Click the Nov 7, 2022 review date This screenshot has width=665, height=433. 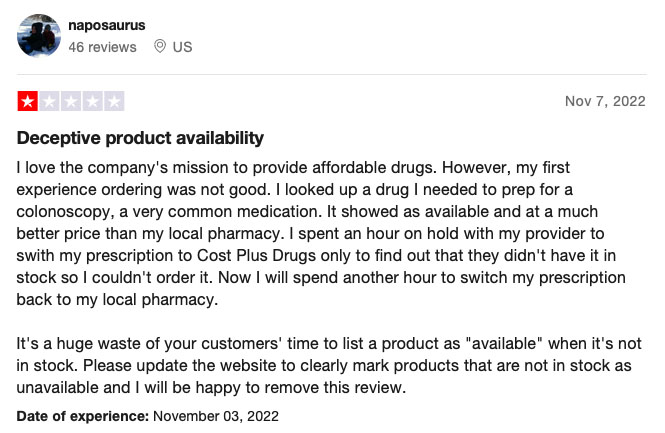(605, 101)
